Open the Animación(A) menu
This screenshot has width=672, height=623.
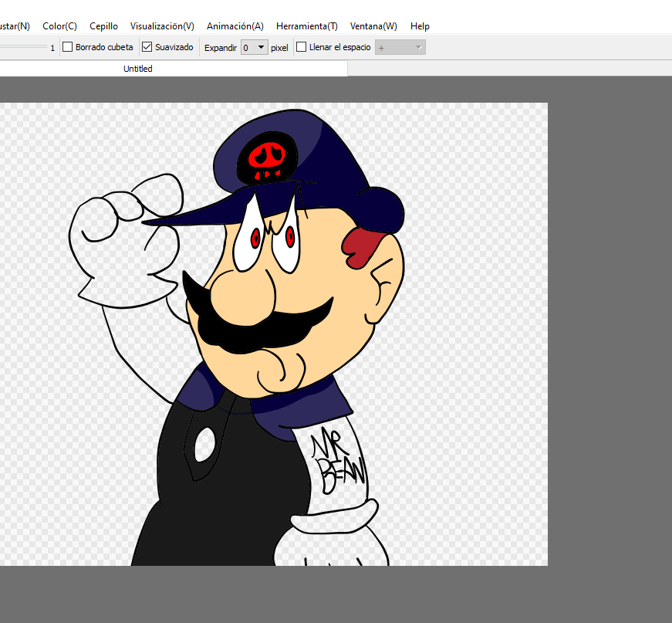pos(235,26)
